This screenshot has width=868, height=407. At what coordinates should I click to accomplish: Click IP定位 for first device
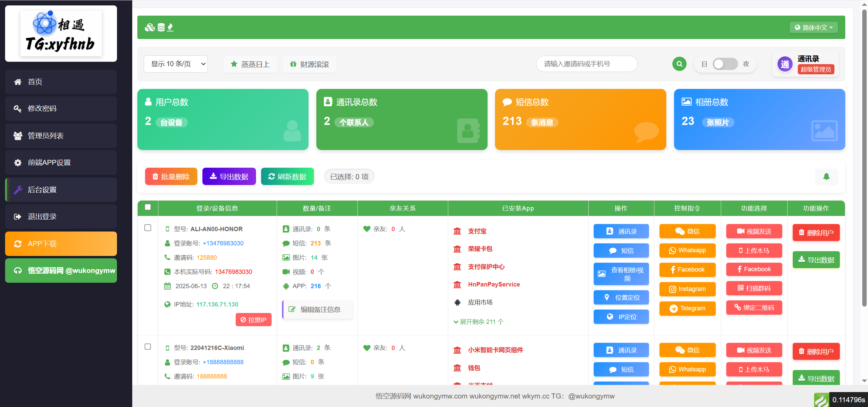tap(621, 317)
